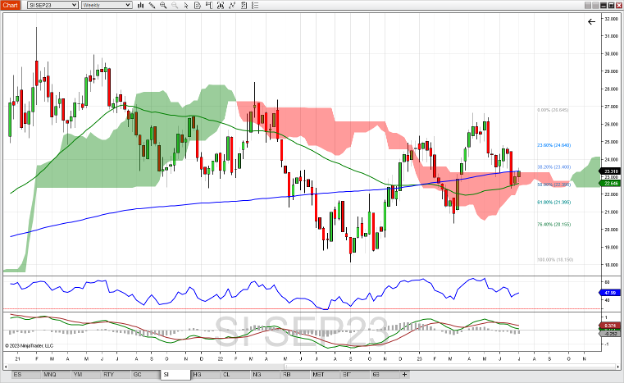Click the NinjaTrader copyright text

(29, 346)
